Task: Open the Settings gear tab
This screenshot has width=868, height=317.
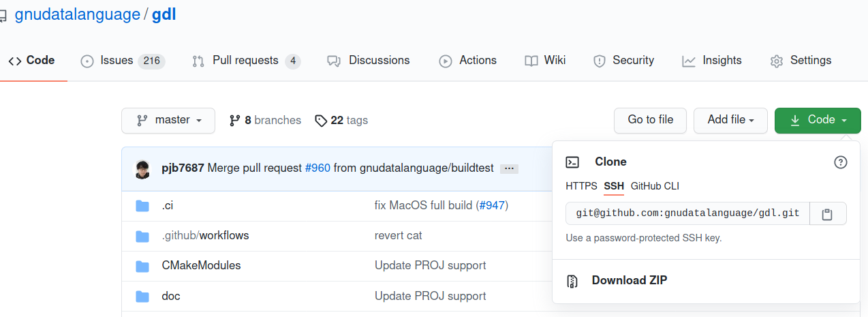Action: (801, 61)
